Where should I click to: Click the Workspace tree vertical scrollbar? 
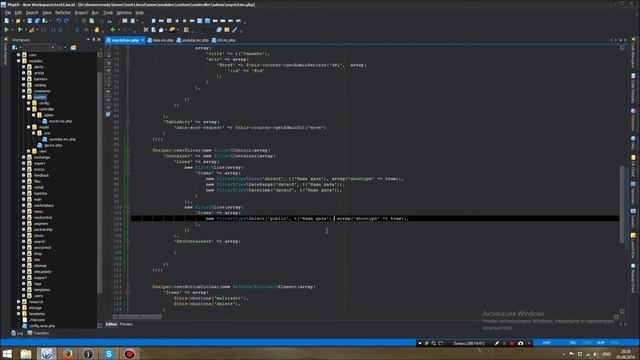click(x=100, y=183)
